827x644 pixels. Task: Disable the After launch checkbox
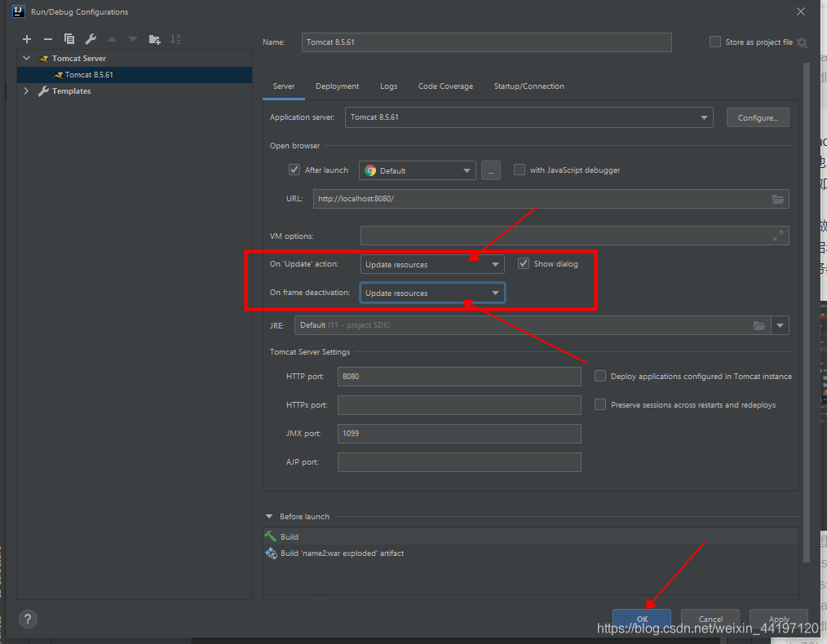click(x=294, y=170)
